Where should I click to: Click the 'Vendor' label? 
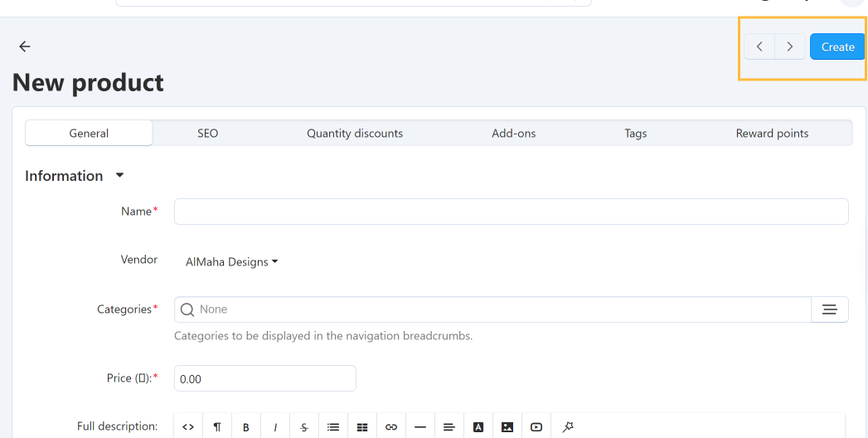[139, 259]
